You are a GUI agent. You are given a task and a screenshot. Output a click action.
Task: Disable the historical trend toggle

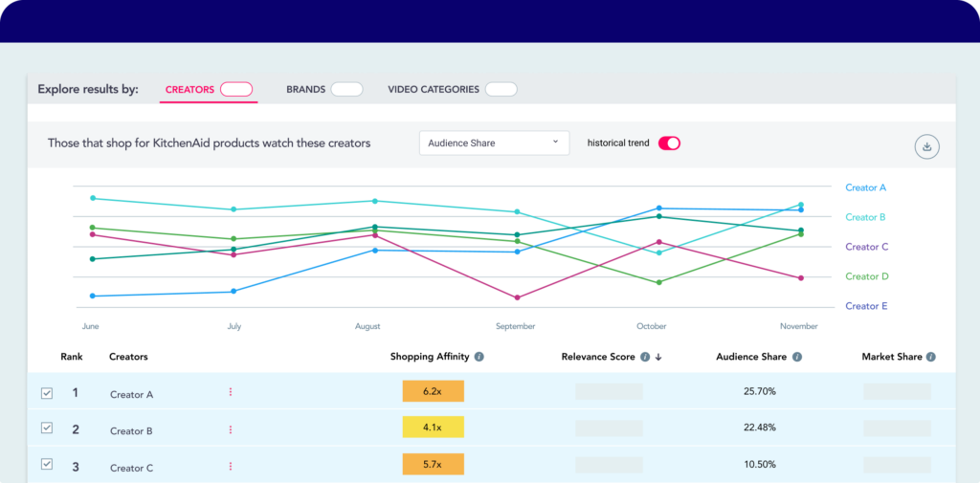pos(669,143)
